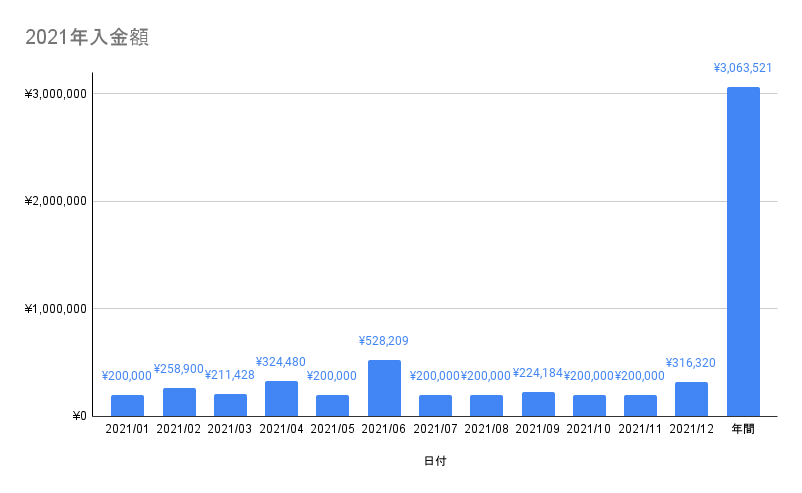This screenshot has width=802, height=493.
Task: Click the ¥224,184 data label
Action: pyautogui.click(x=538, y=373)
